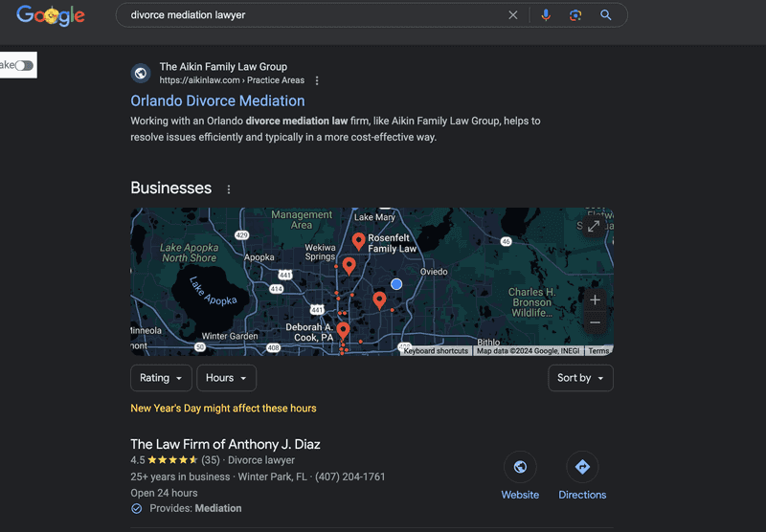This screenshot has height=532, width=766.
Task: Open Businesses section more options menu
Action: click(x=229, y=189)
